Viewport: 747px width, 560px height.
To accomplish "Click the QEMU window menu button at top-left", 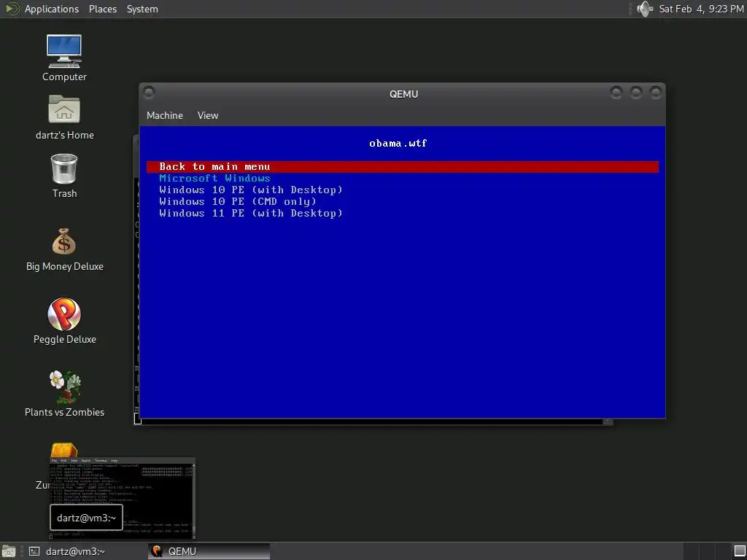I will 149,92.
